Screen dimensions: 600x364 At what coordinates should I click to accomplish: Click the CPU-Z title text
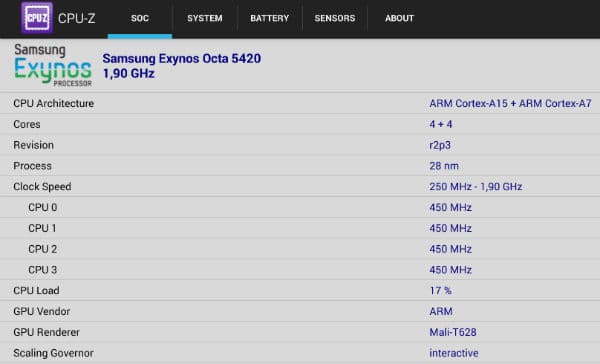77,18
